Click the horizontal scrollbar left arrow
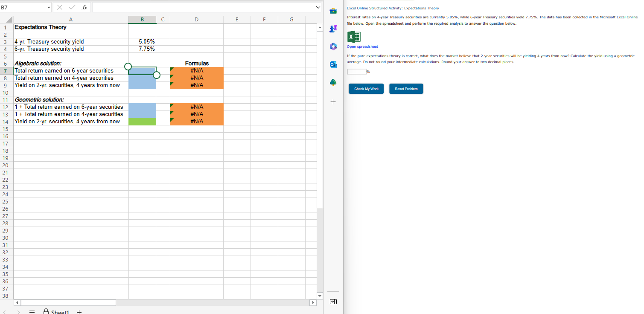The image size is (644, 314). 17,302
